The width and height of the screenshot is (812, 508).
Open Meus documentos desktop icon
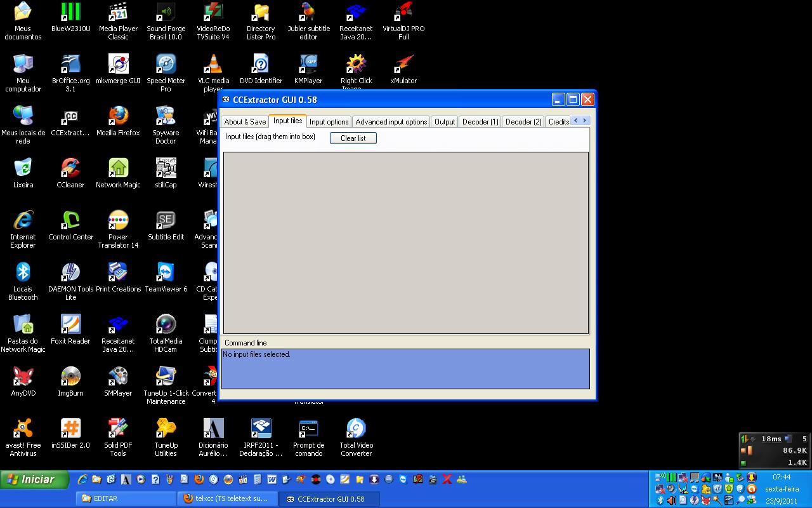(x=23, y=21)
